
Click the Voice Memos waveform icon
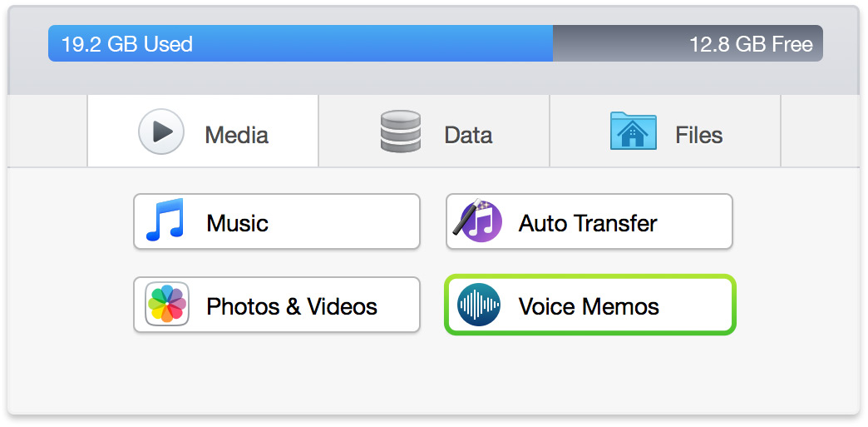pyautogui.click(x=479, y=305)
